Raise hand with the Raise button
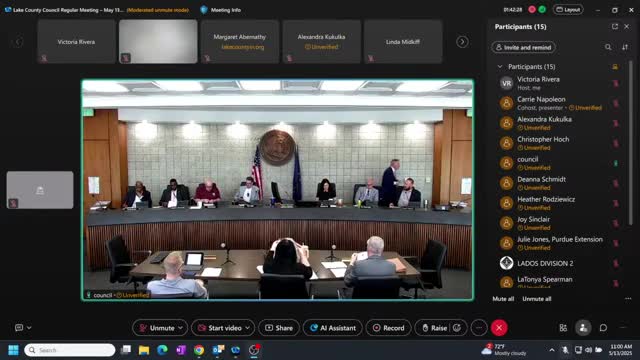 (x=434, y=328)
